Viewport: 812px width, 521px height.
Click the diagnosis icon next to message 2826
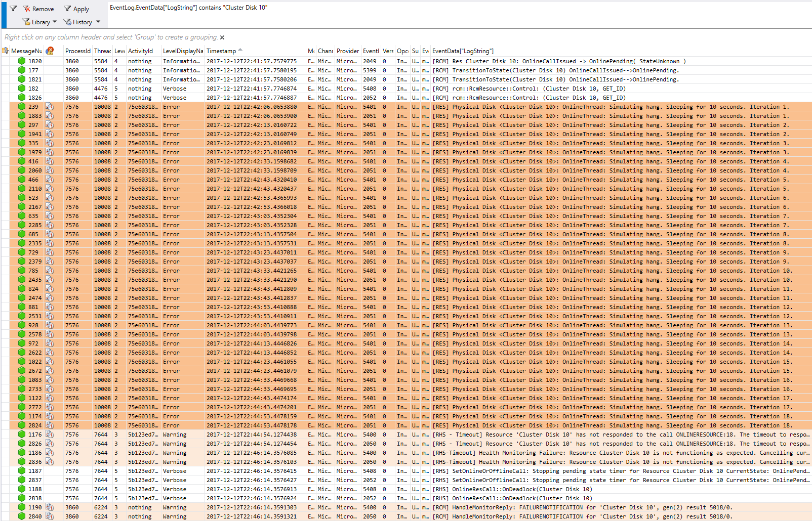coord(49,444)
